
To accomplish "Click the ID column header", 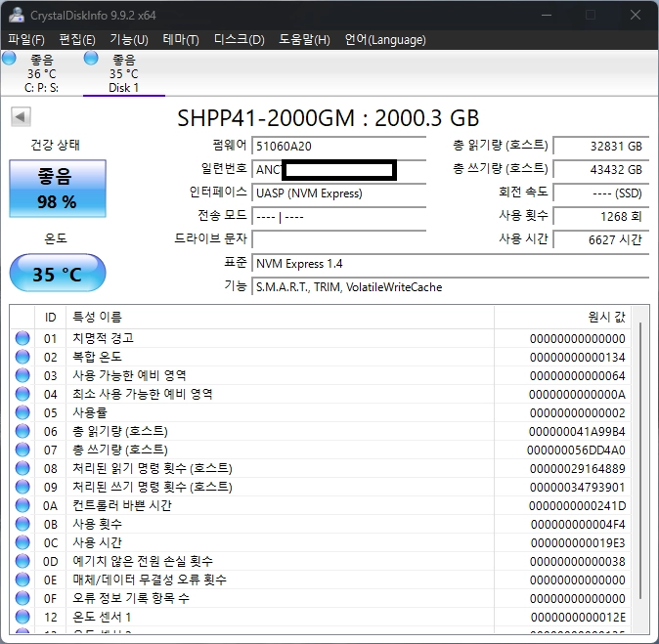I will point(50,318).
